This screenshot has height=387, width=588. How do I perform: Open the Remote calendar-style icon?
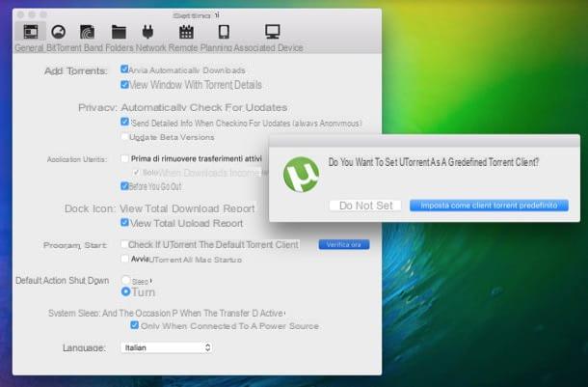point(186,32)
